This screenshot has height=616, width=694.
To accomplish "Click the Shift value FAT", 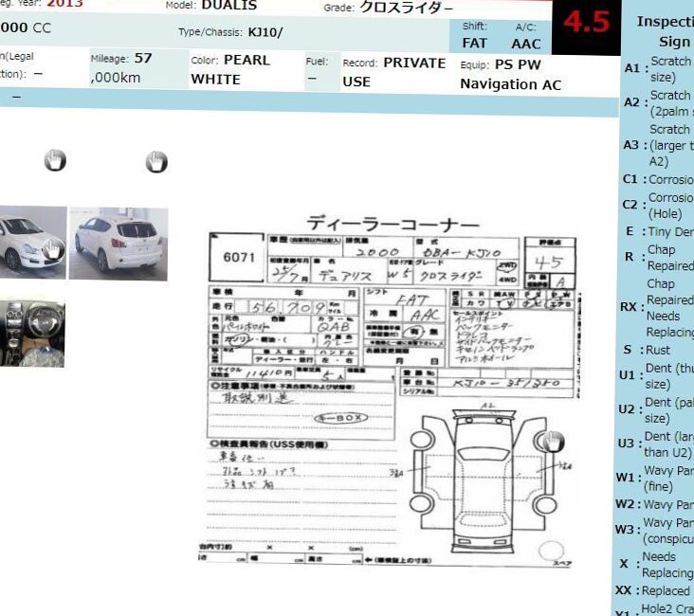I will tap(474, 43).
